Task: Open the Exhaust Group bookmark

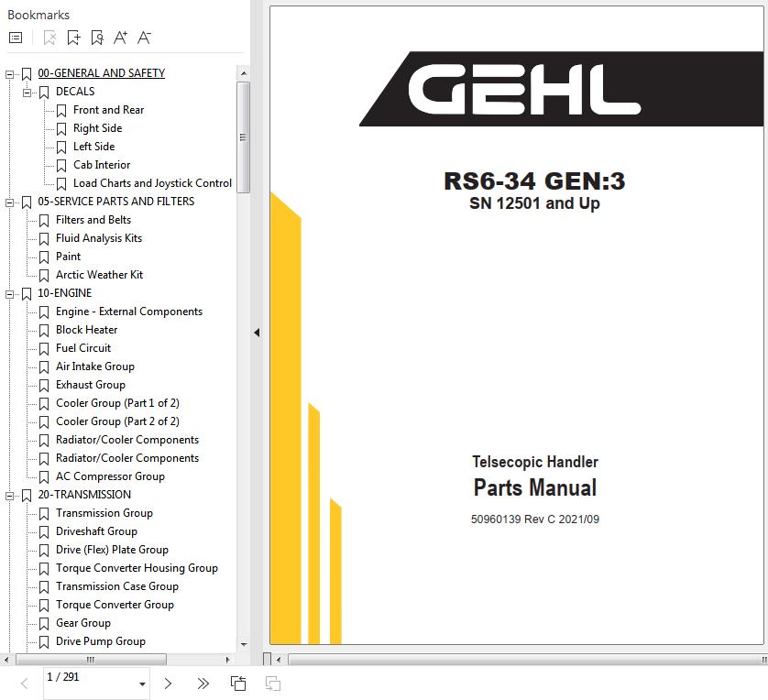Action: [90, 385]
